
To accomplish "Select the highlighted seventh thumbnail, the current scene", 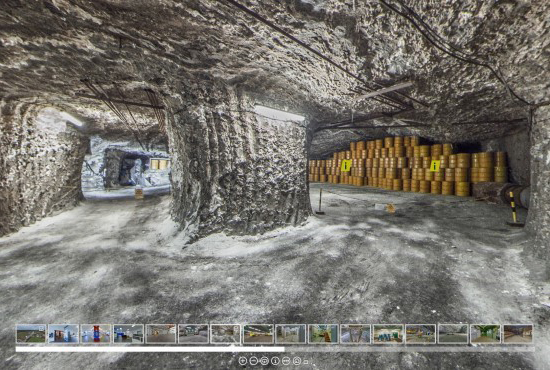I will point(226,334).
